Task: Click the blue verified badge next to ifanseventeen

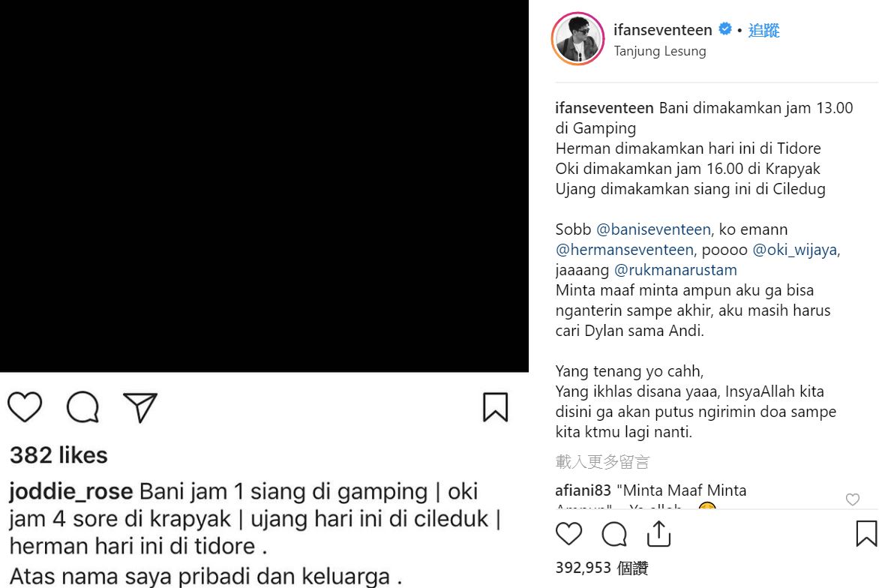Action: (x=725, y=28)
